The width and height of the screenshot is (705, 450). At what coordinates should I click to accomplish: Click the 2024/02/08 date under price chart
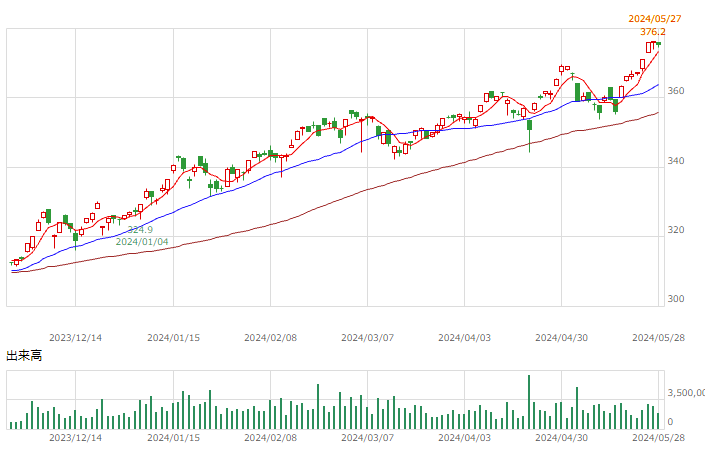pos(271,338)
